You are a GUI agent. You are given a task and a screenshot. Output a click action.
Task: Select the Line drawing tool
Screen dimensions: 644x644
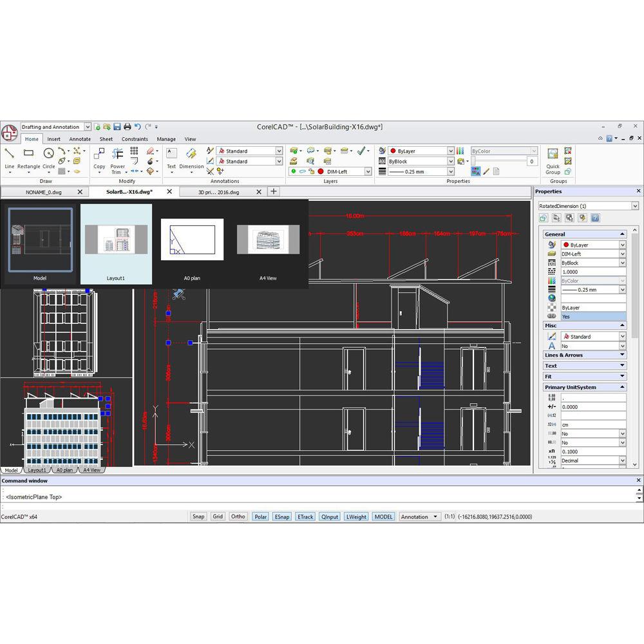[x=10, y=157]
